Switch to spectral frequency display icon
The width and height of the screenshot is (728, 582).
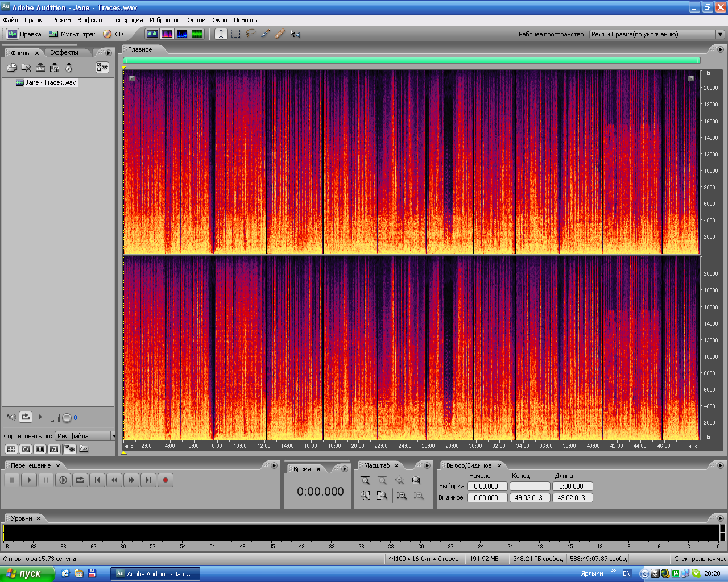tap(167, 34)
